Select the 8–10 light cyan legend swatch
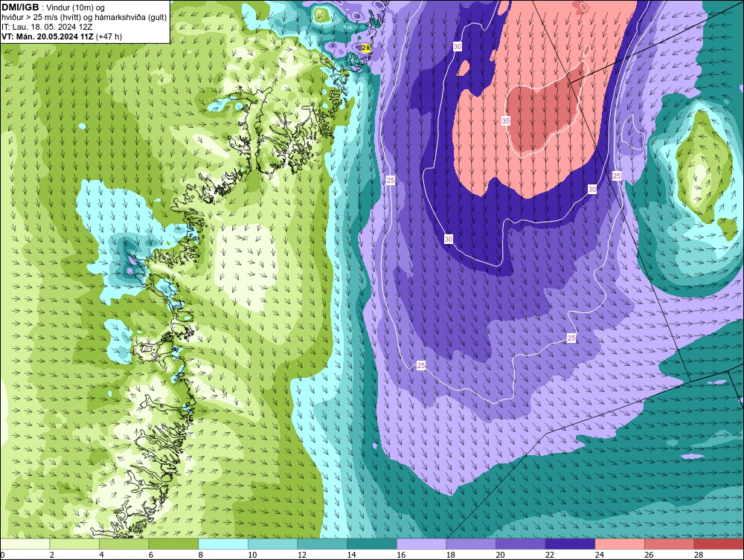This screenshot has height=560, width=744. coord(223,544)
